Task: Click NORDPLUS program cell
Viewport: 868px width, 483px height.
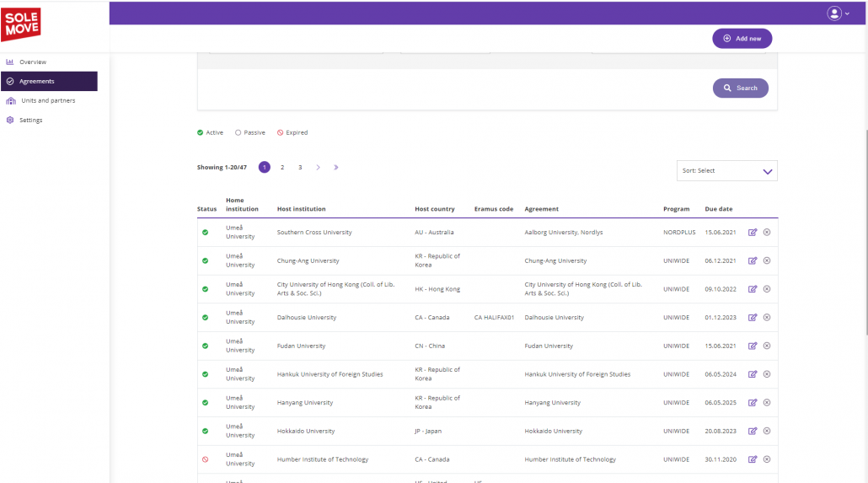Action: pyautogui.click(x=679, y=232)
